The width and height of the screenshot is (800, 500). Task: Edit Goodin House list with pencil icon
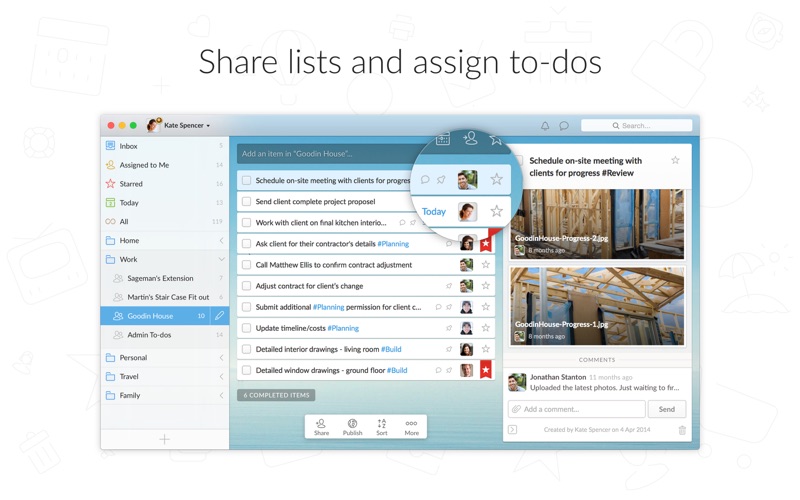[219, 316]
